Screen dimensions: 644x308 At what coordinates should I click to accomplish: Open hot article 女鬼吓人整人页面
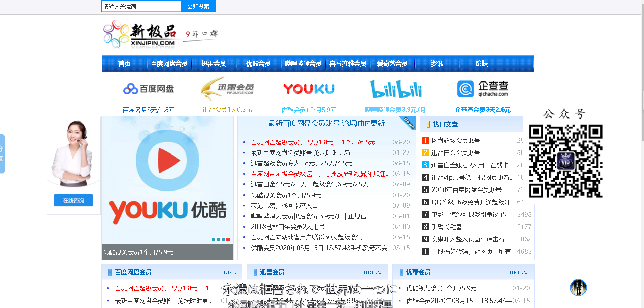point(468,239)
